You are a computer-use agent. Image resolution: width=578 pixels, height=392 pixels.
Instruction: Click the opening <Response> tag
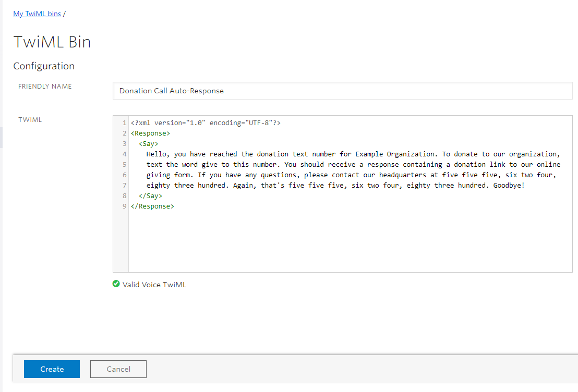click(x=150, y=133)
